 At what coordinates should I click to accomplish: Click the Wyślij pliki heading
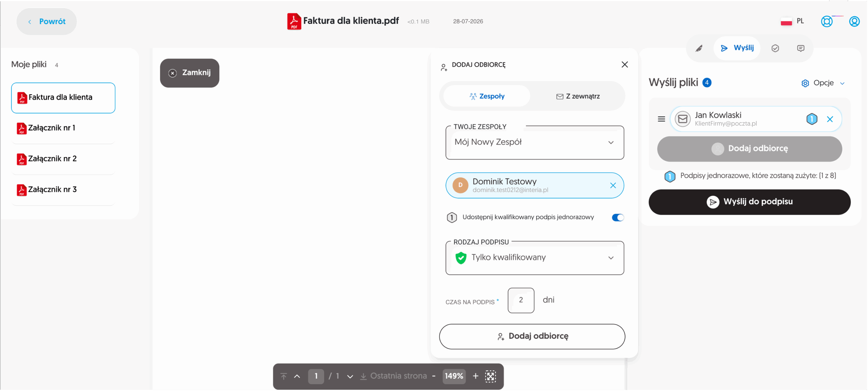pyautogui.click(x=673, y=83)
